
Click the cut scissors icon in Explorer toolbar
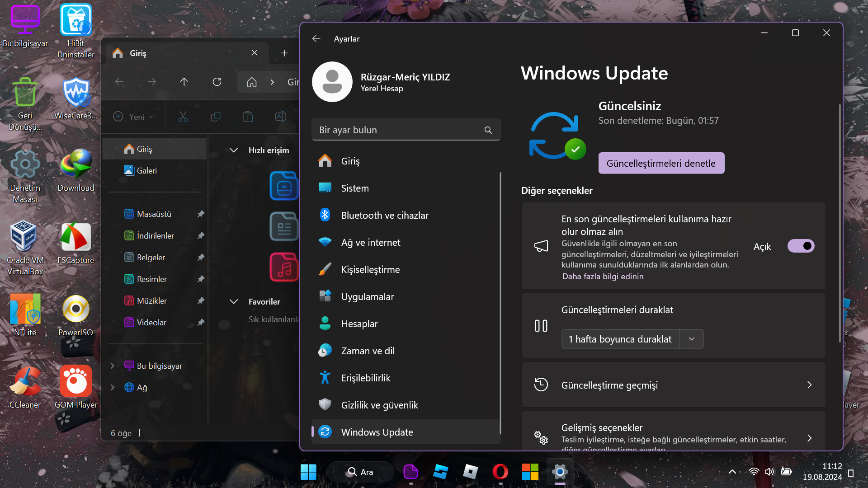[x=183, y=117]
